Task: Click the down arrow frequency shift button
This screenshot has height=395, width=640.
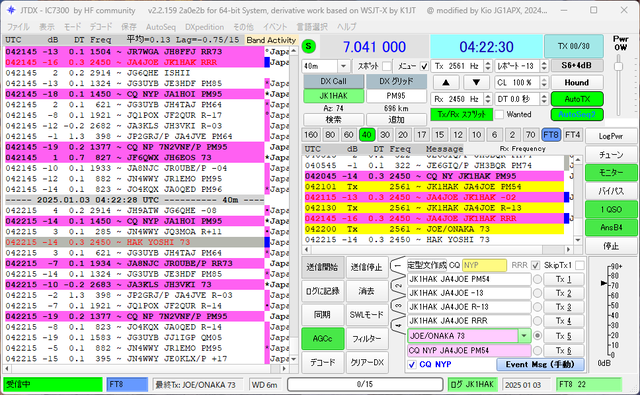Action: pyautogui.click(x=476, y=82)
